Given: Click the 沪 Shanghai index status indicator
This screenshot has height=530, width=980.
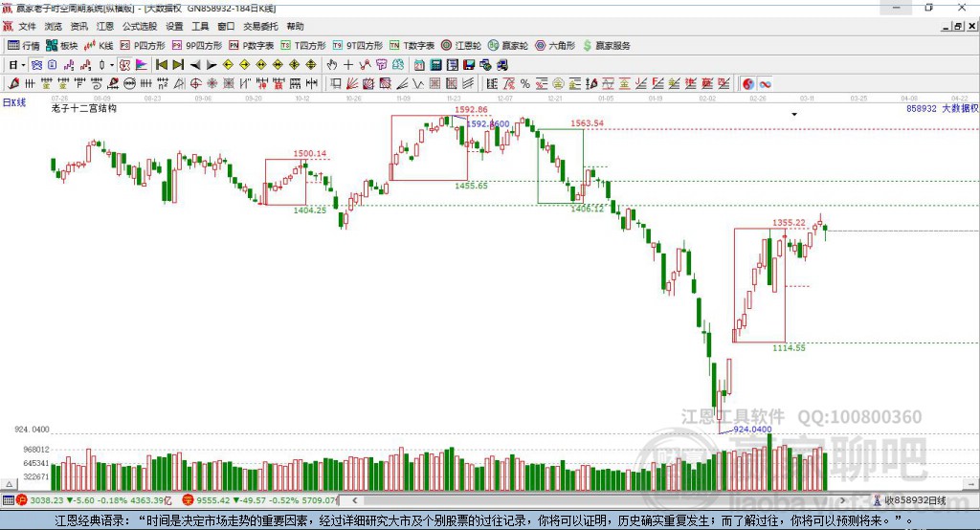Looking at the screenshot, I should tap(22, 500).
